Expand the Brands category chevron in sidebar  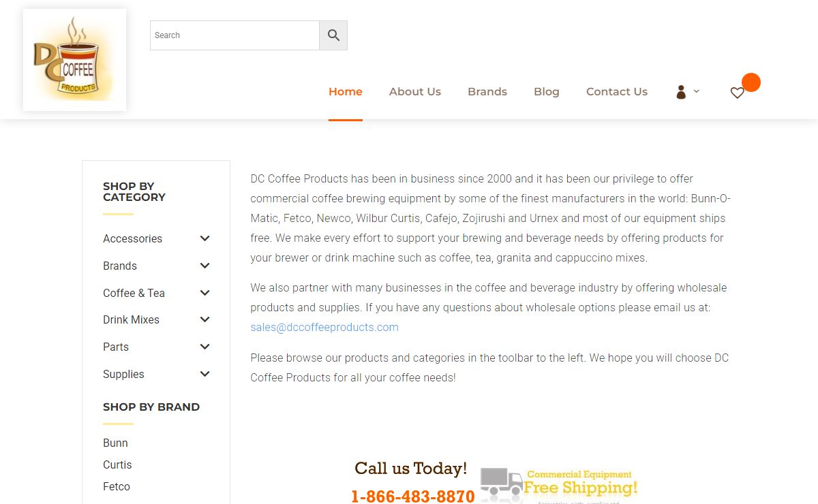coord(204,266)
